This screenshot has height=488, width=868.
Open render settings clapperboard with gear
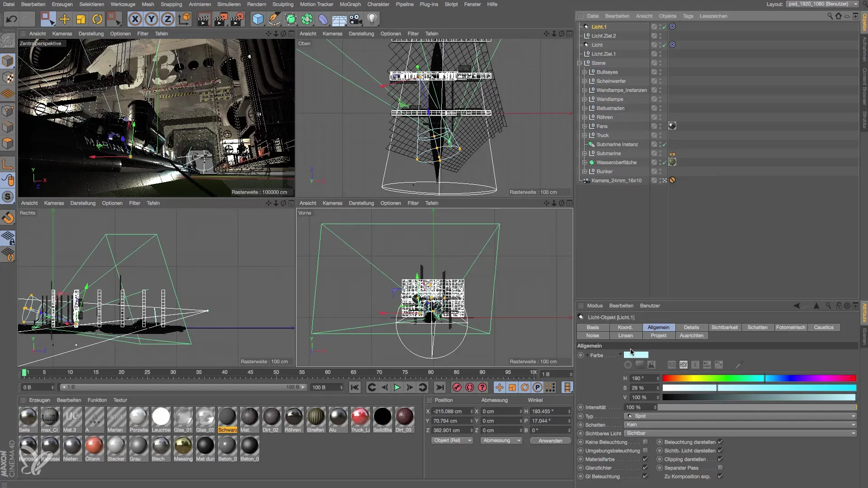pyautogui.click(x=237, y=19)
